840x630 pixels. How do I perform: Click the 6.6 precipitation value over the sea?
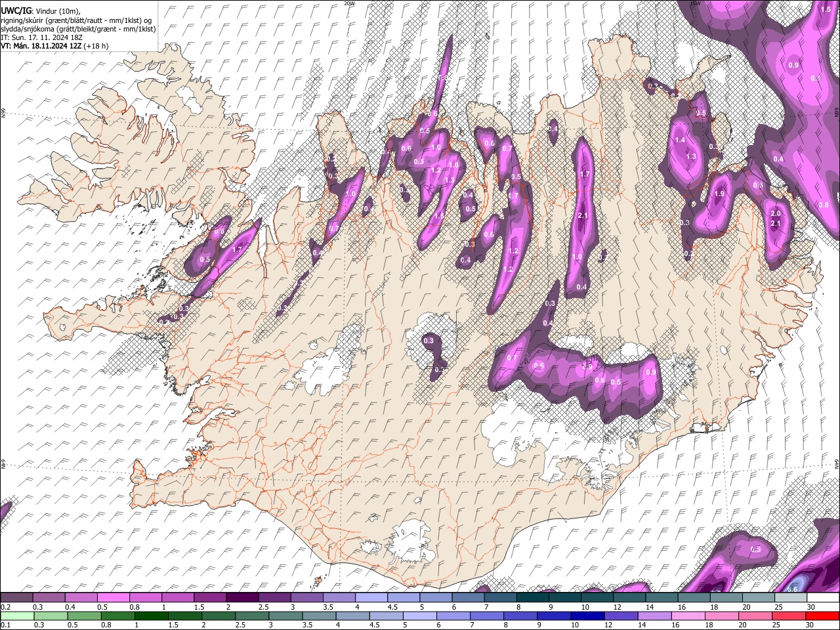[x=792, y=589]
